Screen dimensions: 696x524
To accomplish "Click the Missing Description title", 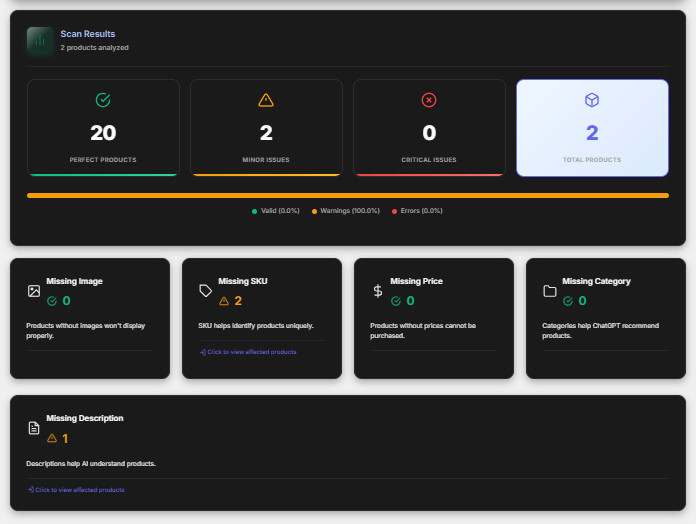I will click(x=85, y=418).
